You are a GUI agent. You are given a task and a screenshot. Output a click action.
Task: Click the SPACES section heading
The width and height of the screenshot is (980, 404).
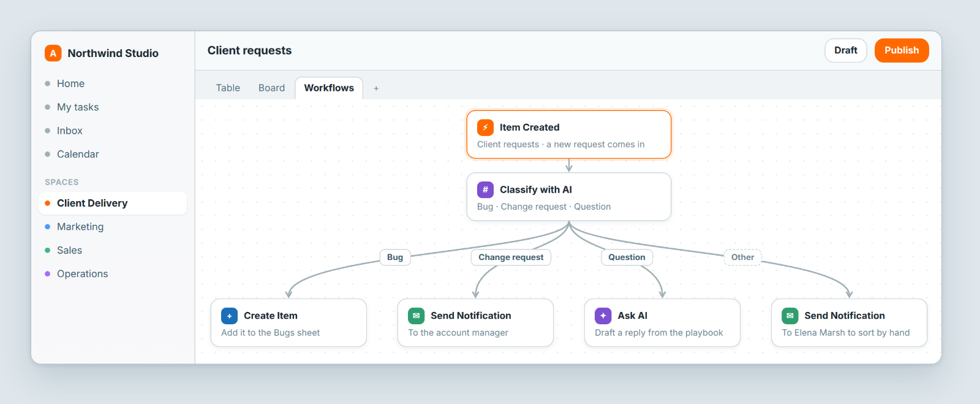[62, 182]
